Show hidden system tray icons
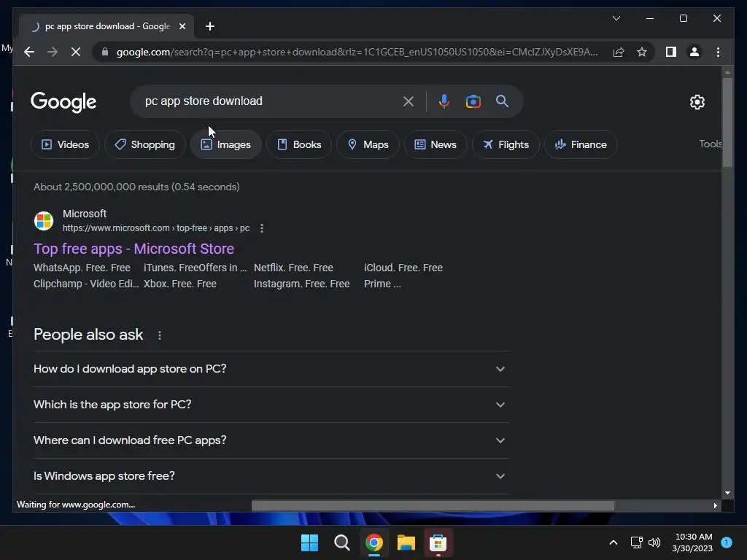This screenshot has height=560, width=747. pos(613,542)
